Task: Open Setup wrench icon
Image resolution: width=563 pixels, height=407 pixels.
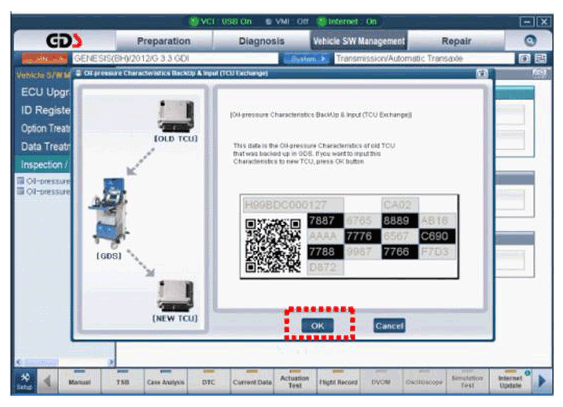Action: [x=24, y=381]
